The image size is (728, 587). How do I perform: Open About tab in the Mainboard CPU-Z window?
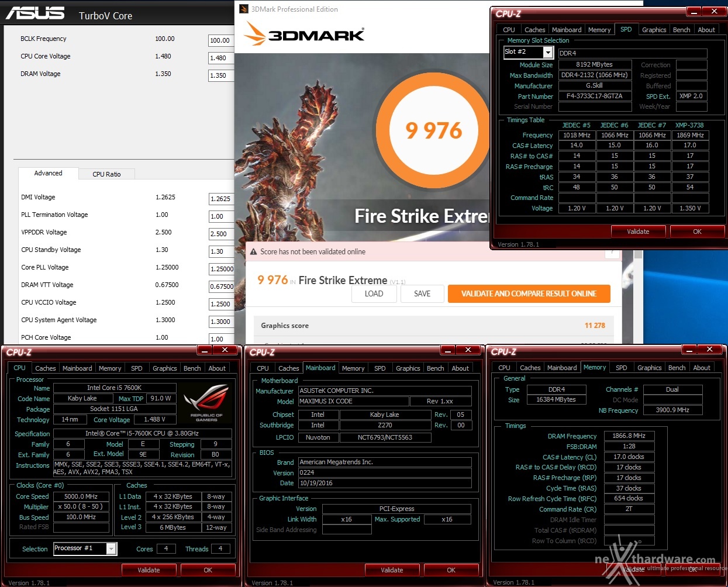[x=460, y=368]
